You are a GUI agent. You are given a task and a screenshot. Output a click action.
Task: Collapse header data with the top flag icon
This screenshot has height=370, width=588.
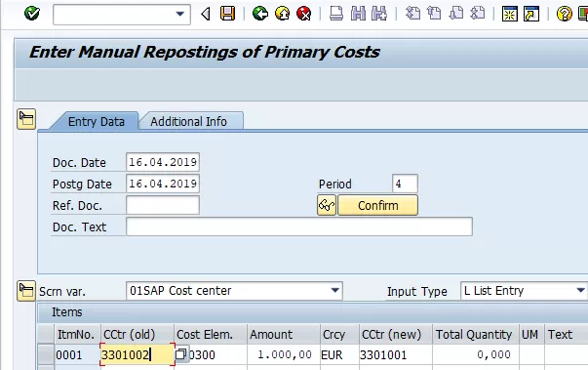click(x=26, y=119)
